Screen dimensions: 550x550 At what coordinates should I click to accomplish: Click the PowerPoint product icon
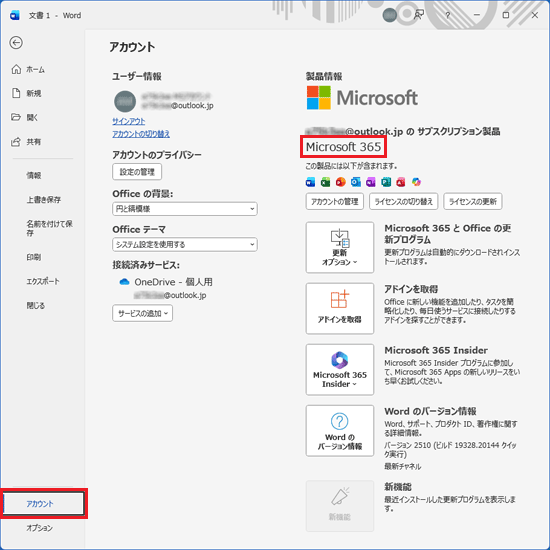341,182
